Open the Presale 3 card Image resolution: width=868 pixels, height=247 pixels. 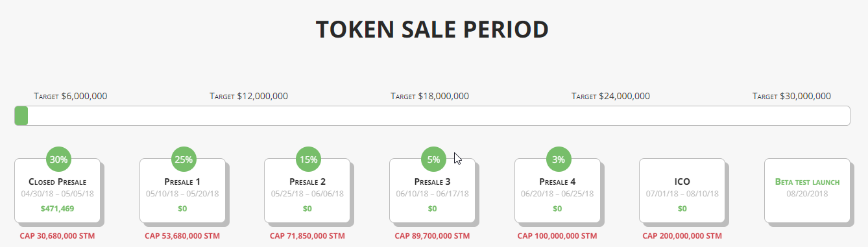(432, 190)
